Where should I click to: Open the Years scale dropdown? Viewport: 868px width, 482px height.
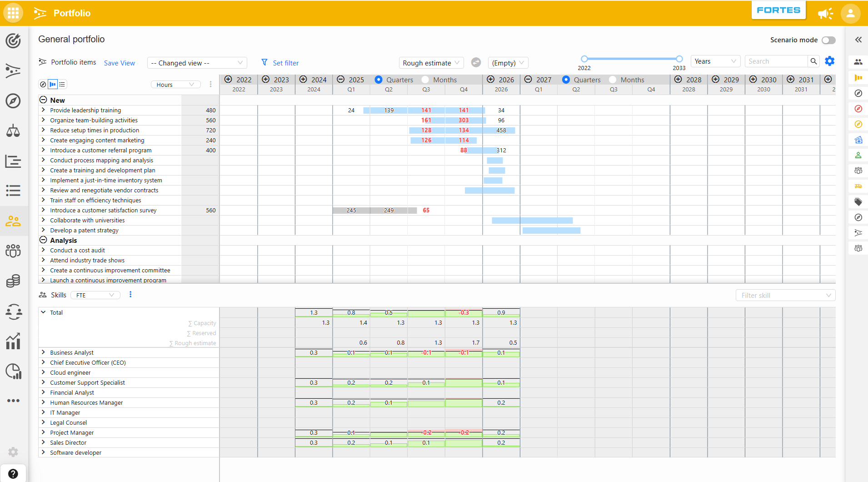pyautogui.click(x=715, y=61)
